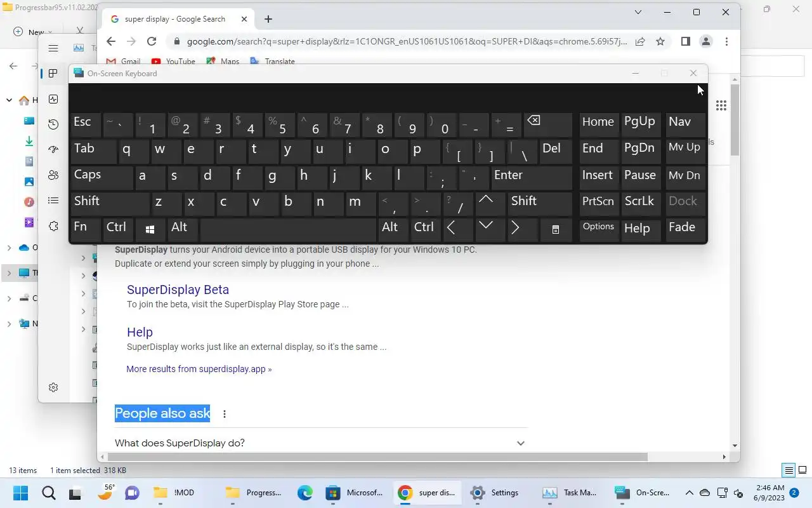
Task: Open YouTube bookmark
Action: 173,62
